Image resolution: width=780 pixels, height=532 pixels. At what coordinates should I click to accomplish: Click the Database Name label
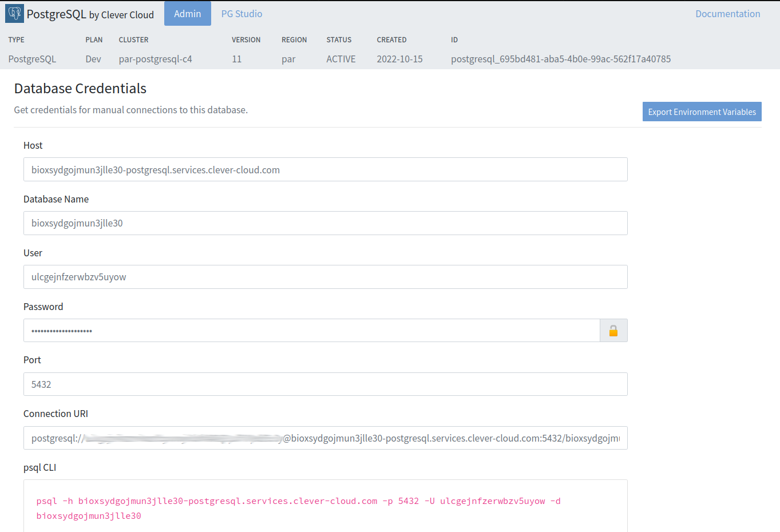click(56, 199)
